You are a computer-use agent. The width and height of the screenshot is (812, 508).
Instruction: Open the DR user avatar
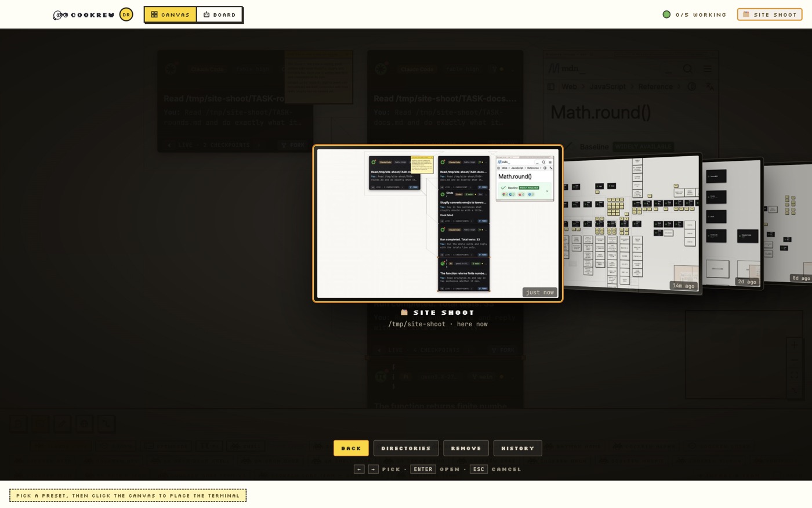(126, 15)
